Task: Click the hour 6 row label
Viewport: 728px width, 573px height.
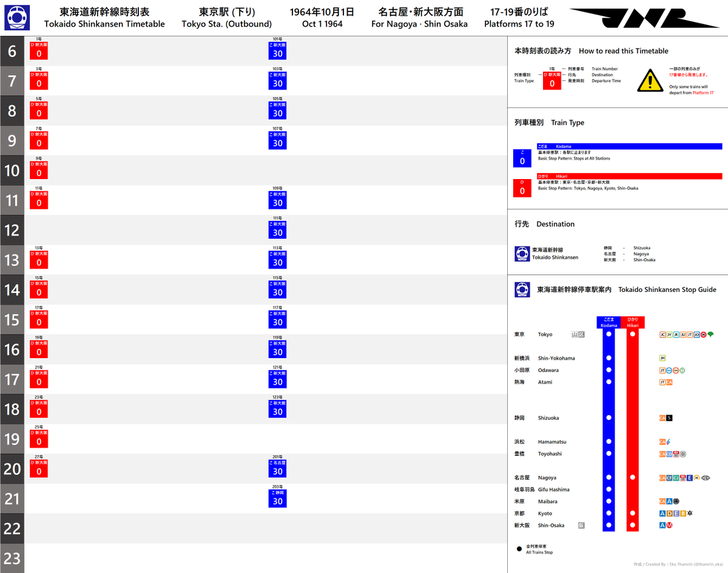Action: (x=12, y=51)
